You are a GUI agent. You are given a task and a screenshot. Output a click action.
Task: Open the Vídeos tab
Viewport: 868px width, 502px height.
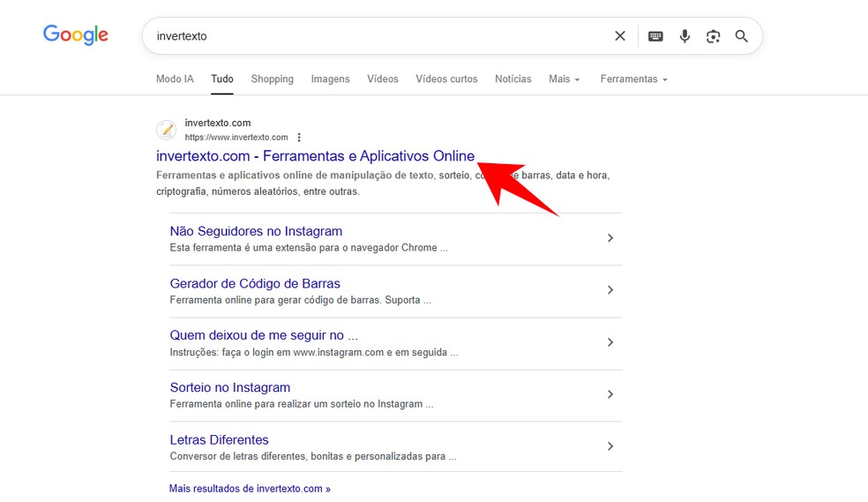click(x=383, y=79)
